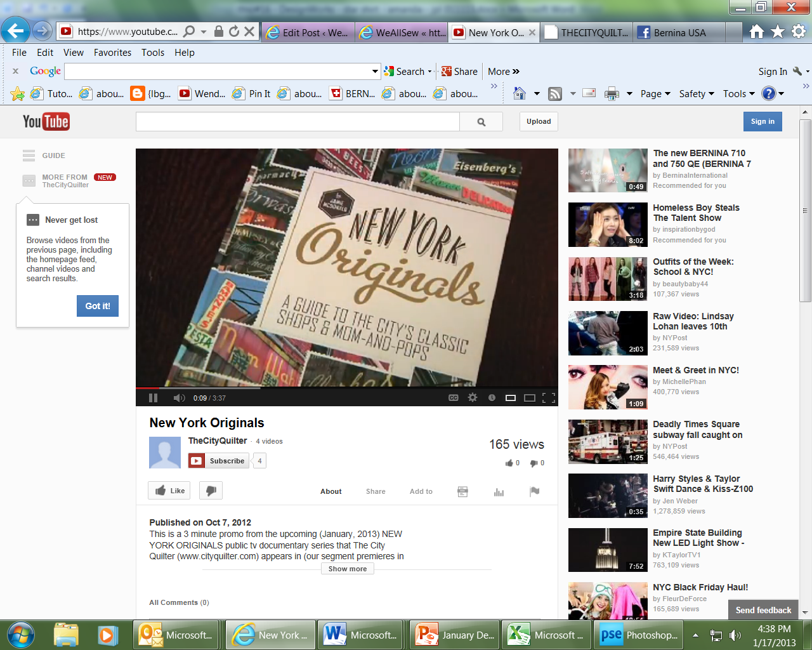Expand the Google toolbar search box dropdown
812x650 pixels.
click(375, 71)
